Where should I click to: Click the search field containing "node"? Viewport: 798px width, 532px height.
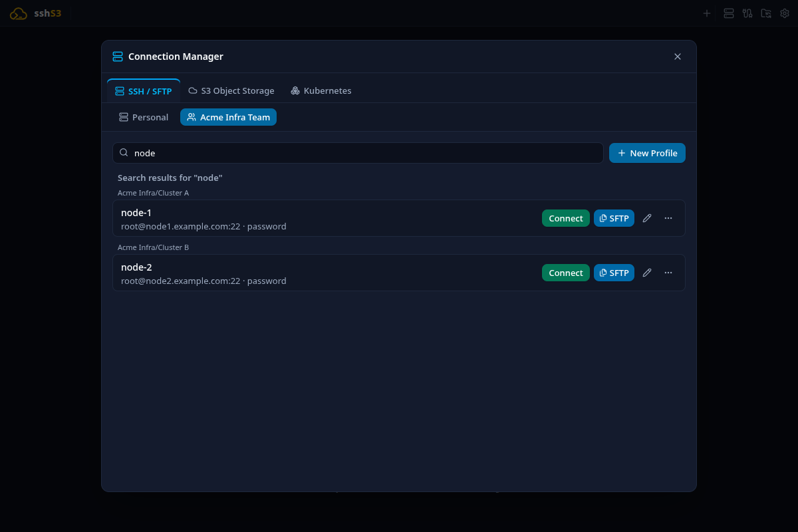[x=358, y=153]
